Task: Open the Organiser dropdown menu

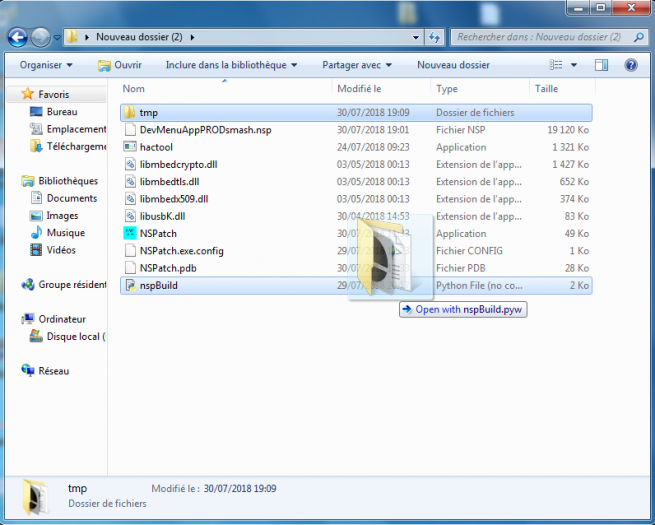Action: click(x=46, y=65)
